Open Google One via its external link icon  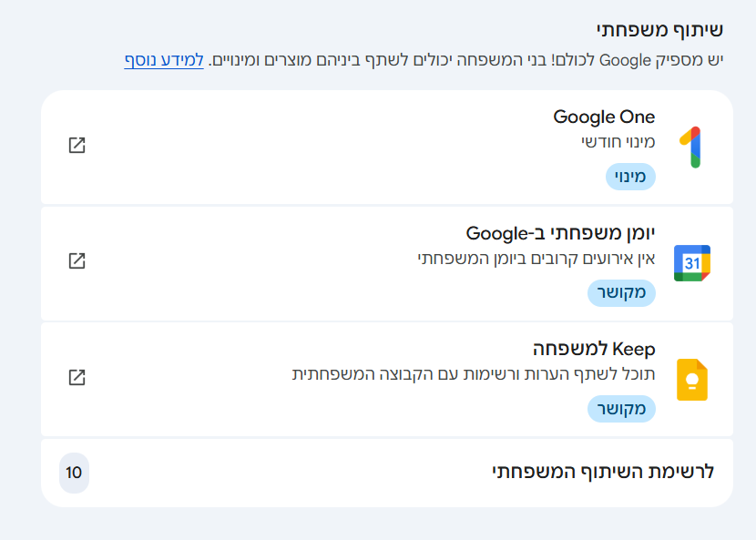pos(77,144)
